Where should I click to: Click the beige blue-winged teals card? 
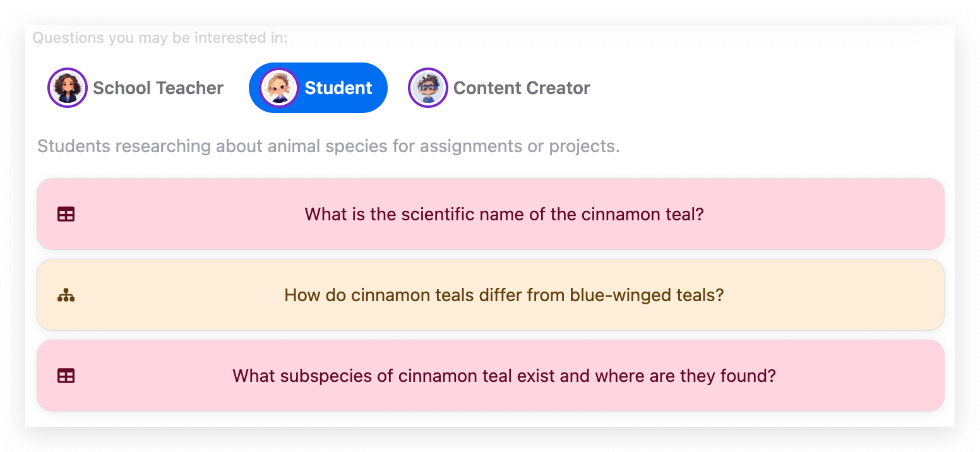click(x=491, y=295)
